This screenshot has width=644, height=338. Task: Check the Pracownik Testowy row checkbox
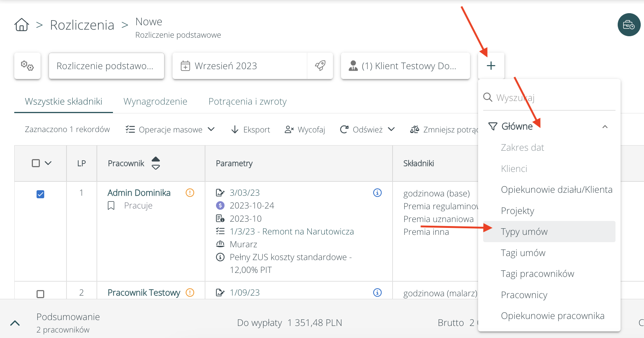(x=41, y=294)
